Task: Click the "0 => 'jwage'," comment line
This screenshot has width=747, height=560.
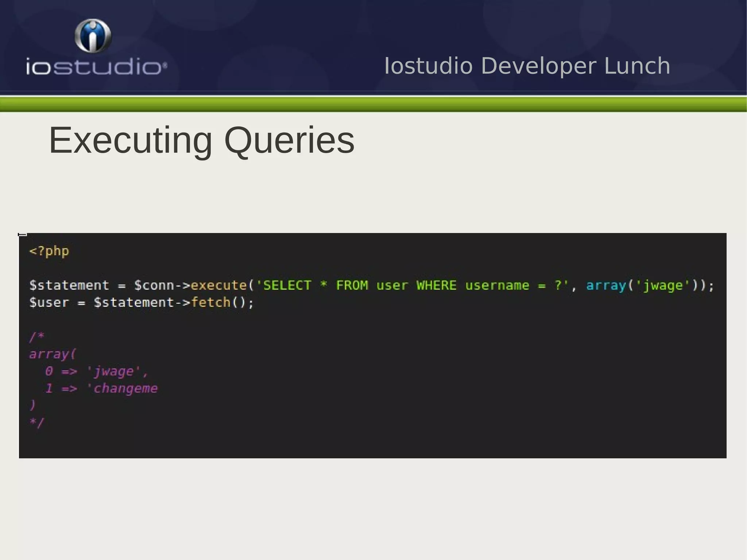Action: pyautogui.click(x=96, y=371)
